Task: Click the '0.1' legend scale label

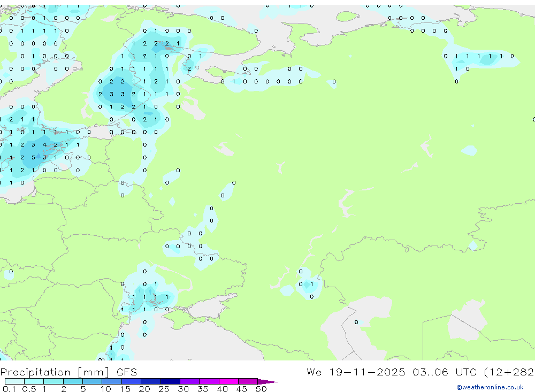Action: click(9, 389)
